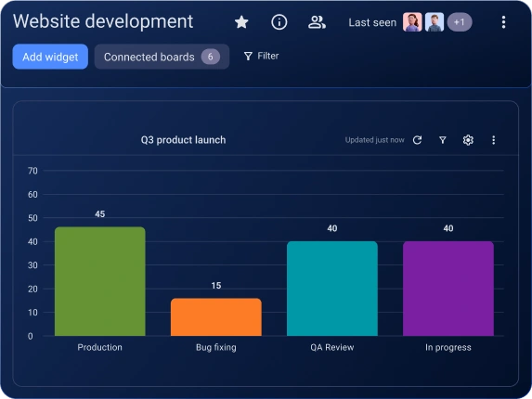532x399 pixels.
Task: Click the Bug fixing axis label
Action: tap(216, 347)
